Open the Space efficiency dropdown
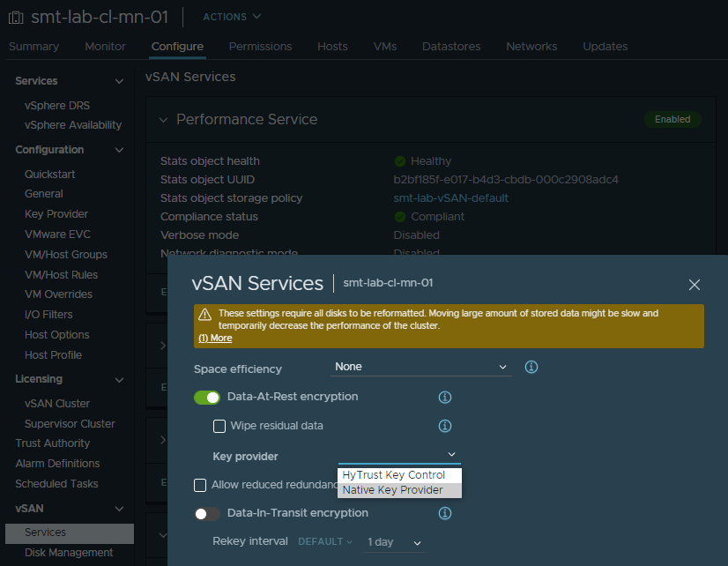Screen dimensions: 728x566 (x=421, y=367)
